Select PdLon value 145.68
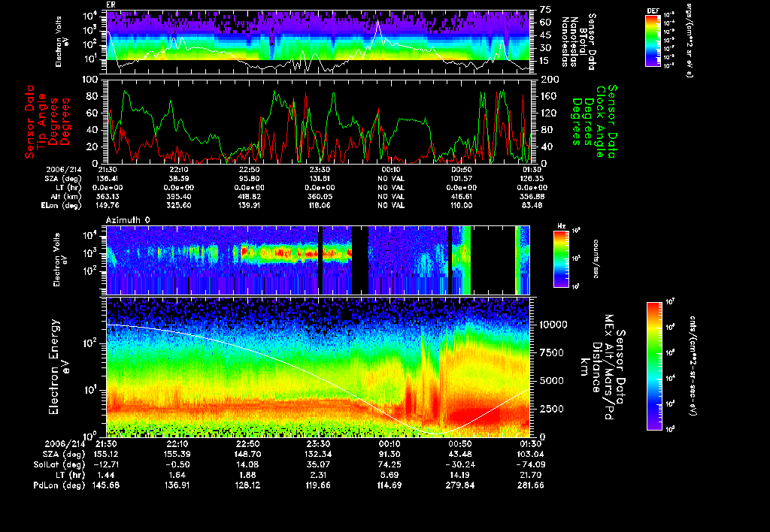Viewport: 770px width, 532px height. [106, 485]
